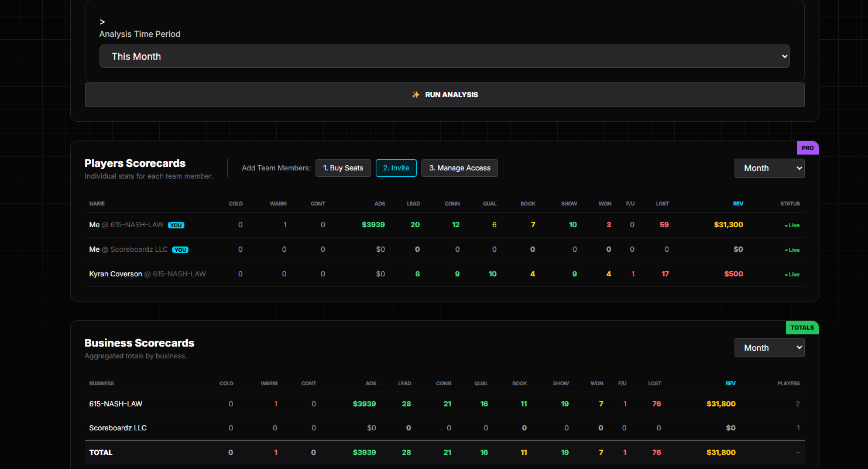This screenshot has height=469, width=868.
Task: Click the lost count 59 in the Me row
Action: click(664, 225)
